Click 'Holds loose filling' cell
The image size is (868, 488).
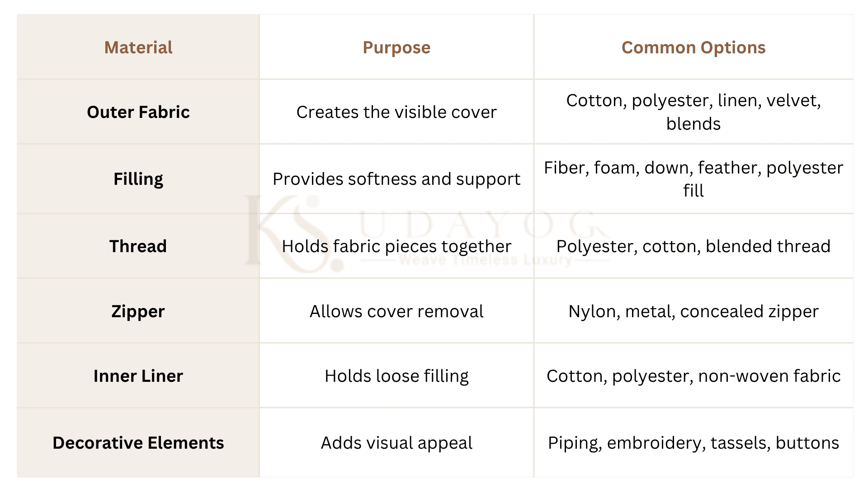tap(396, 376)
